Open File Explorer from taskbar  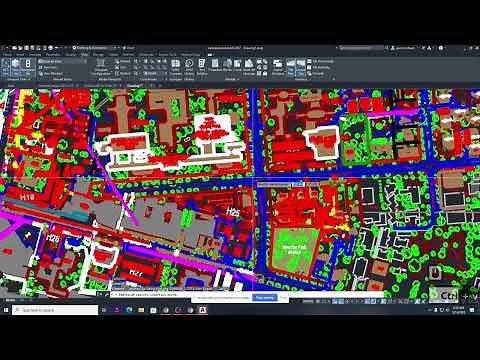click(x=141, y=310)
